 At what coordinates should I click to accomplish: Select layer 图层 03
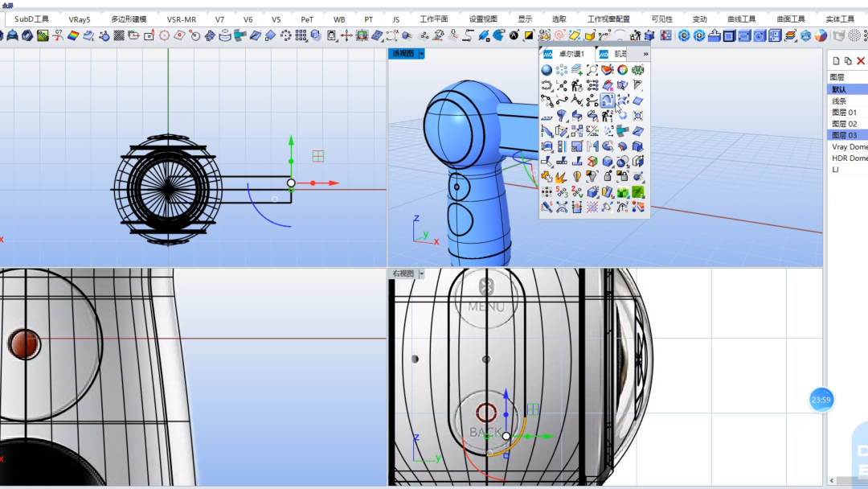point(848,135)
